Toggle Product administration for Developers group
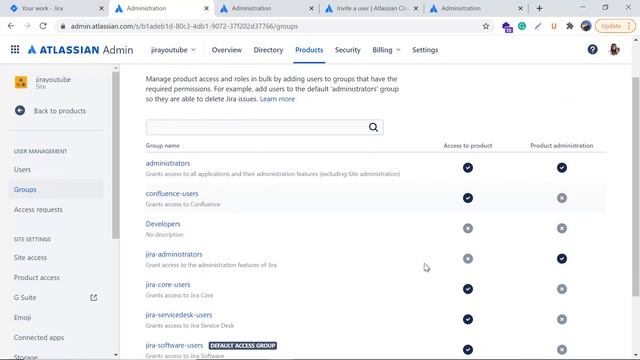The width and height of the screenshot is (640, 360). pyautogui.click(x=562, y=228)
